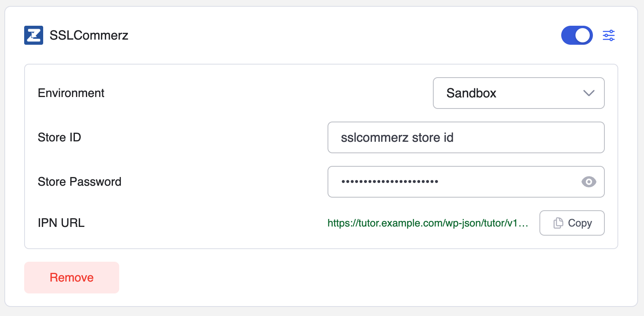Screen dimensions: 644x316
Task: Disable the SSLCommerz gateway toggle switch
Action: 577,35
